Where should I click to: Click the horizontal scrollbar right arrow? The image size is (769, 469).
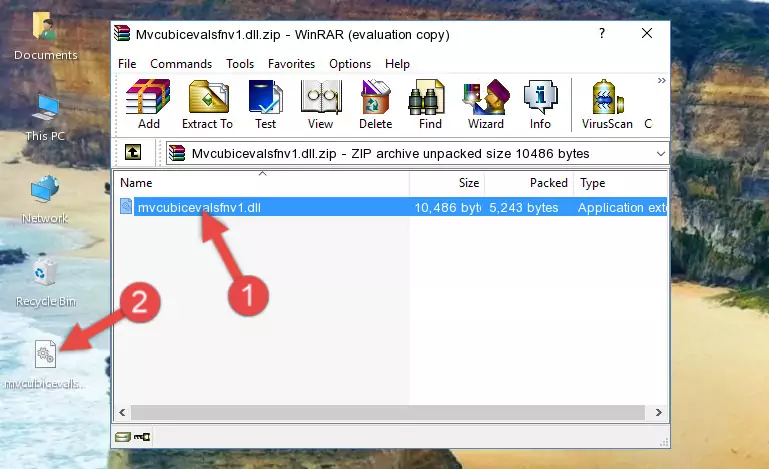(658, 413)
